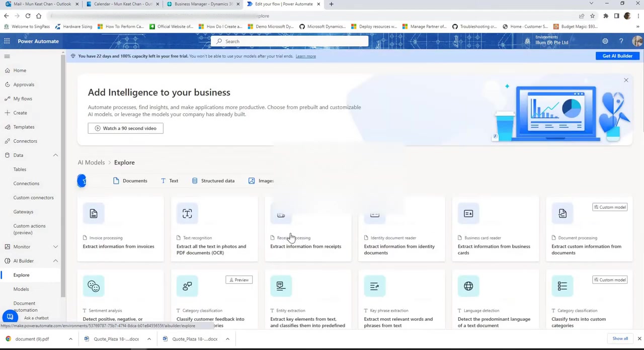Image resolution: width=644 pixels, height=350 pixels.
Task: Expand the Monitor section chevron
Action: [x=55, y=247]
